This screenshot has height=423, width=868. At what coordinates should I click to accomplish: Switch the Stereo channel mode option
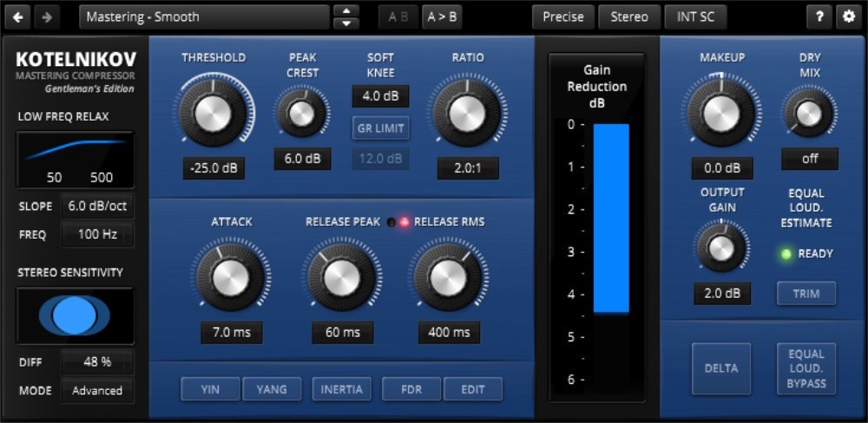click(x=629, y=17)
